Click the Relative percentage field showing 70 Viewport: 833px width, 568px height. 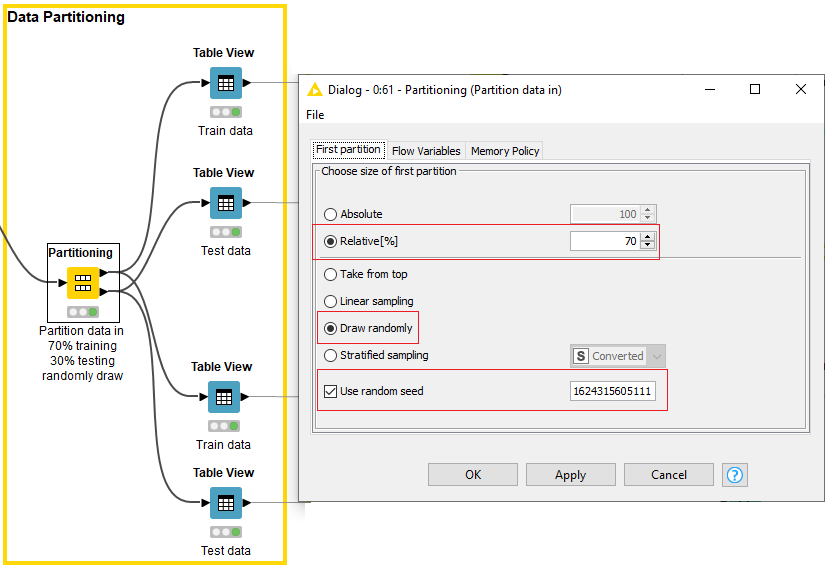(x=605, y=241)
